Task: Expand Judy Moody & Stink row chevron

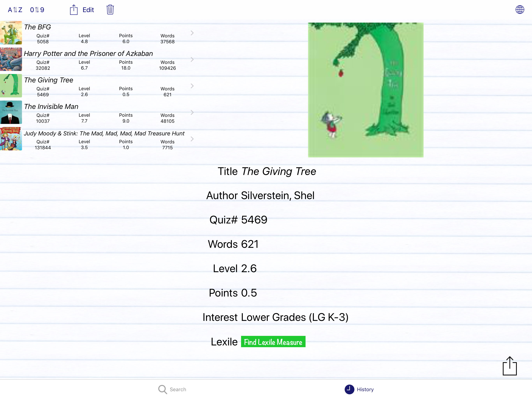Action: [192, 139]
